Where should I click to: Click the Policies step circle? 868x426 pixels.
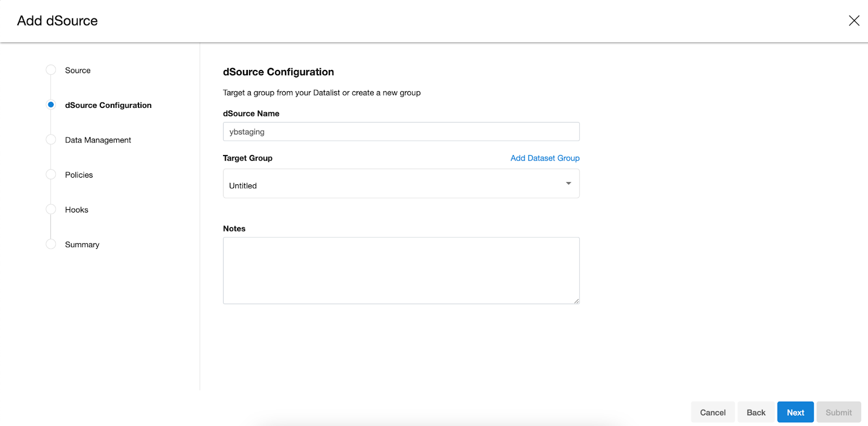[51, 175]
